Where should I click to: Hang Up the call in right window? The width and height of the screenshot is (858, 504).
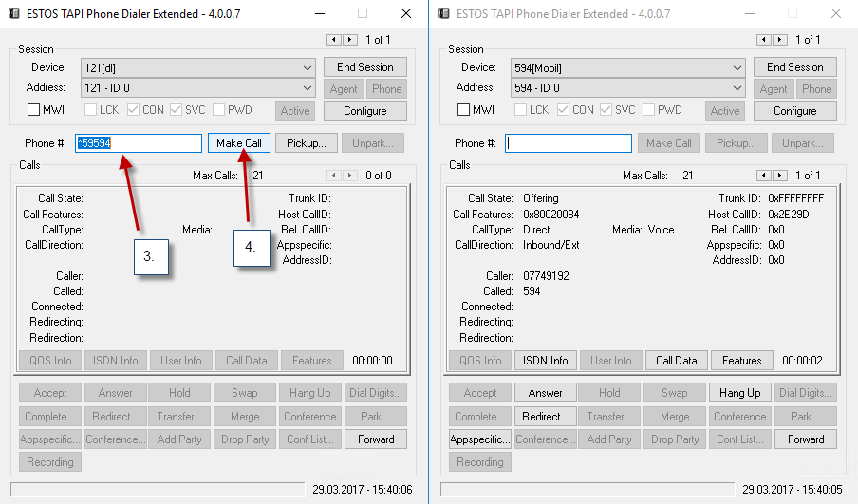click(x=739, y=393)
